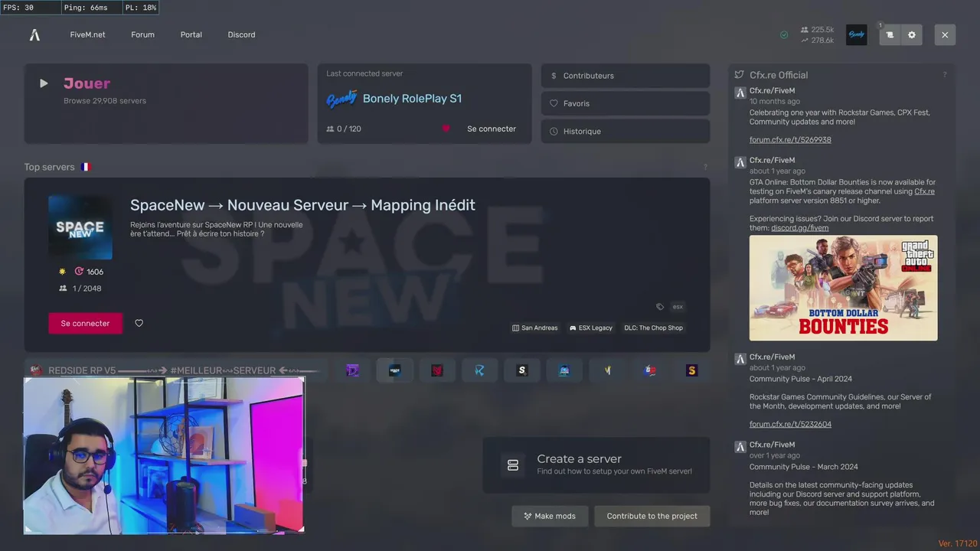Open discord.gg/fivem link
The height and width of the screenshot is (551, 980).
[799, 228]
